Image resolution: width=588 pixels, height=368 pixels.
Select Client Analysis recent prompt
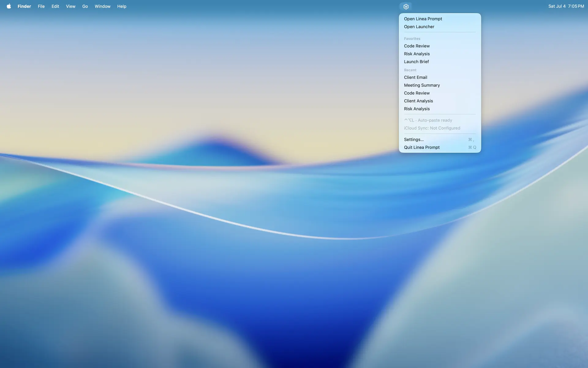point(440,101)
